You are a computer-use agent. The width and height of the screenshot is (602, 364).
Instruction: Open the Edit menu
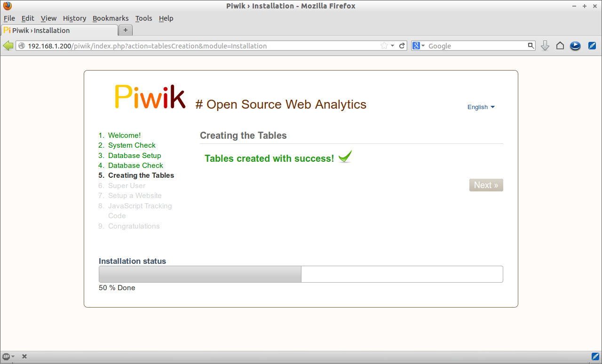pos(28,18)
